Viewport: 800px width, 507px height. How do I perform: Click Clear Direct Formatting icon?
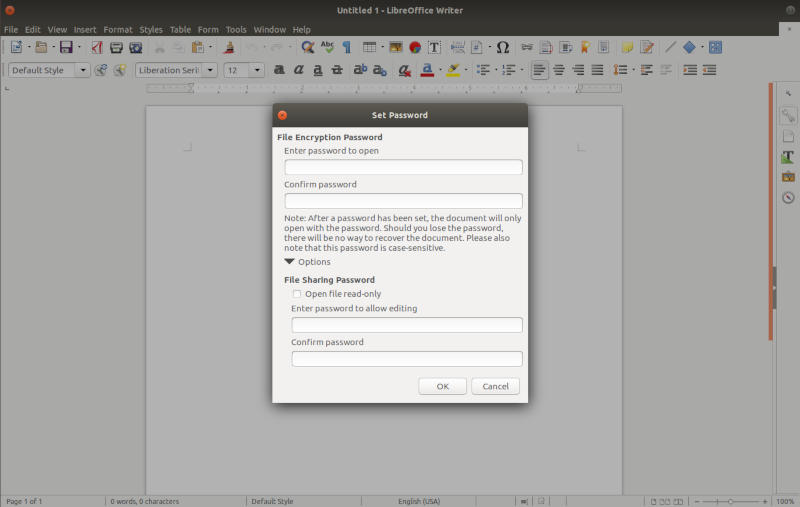pyautogui.click(x=405, y=70)
